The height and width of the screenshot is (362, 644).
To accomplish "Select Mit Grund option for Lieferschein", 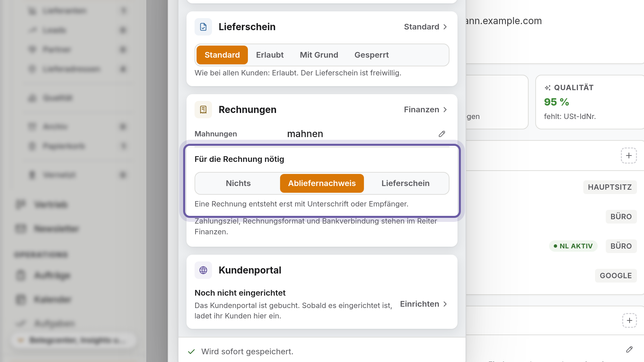I will [319, 55].
